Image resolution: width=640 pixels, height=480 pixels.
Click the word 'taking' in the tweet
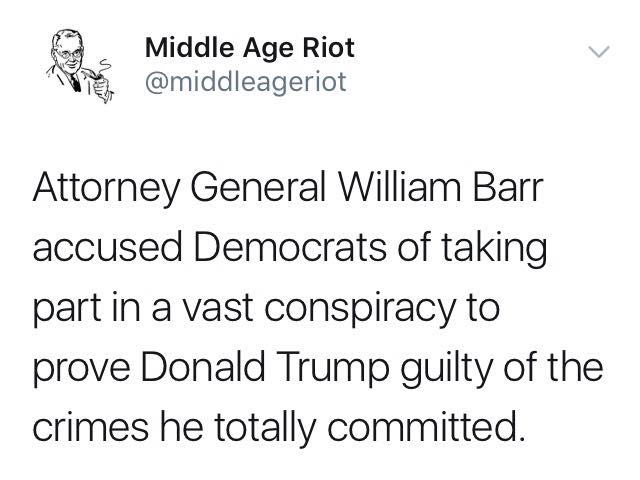pyautogui.click(x=494, y=249)
